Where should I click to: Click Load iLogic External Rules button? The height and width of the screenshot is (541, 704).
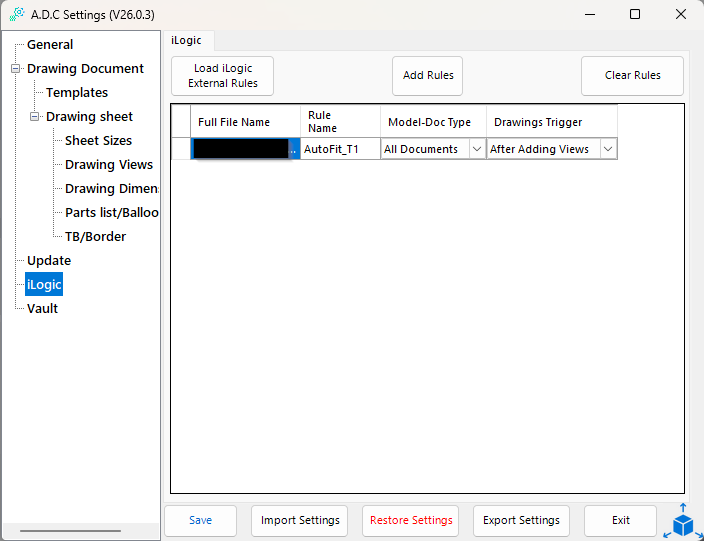222,76
